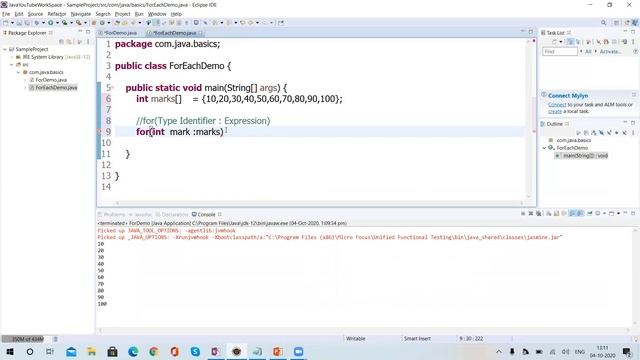
Task: Open the Refactor menu
Action: [57, 14]
